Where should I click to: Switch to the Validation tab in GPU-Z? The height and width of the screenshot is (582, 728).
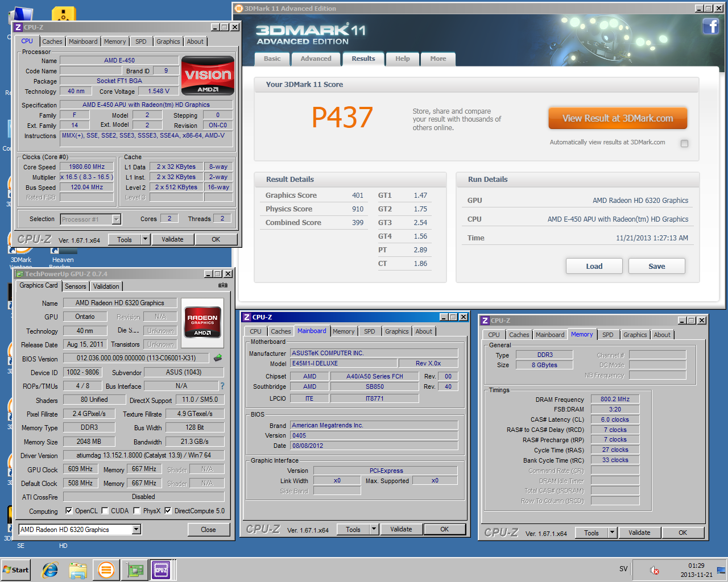106,286
